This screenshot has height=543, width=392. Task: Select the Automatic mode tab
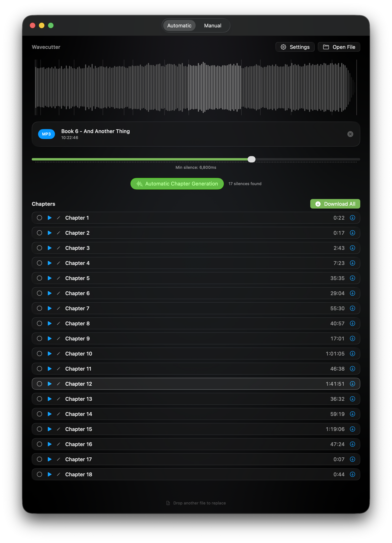[x=179, y=26]
